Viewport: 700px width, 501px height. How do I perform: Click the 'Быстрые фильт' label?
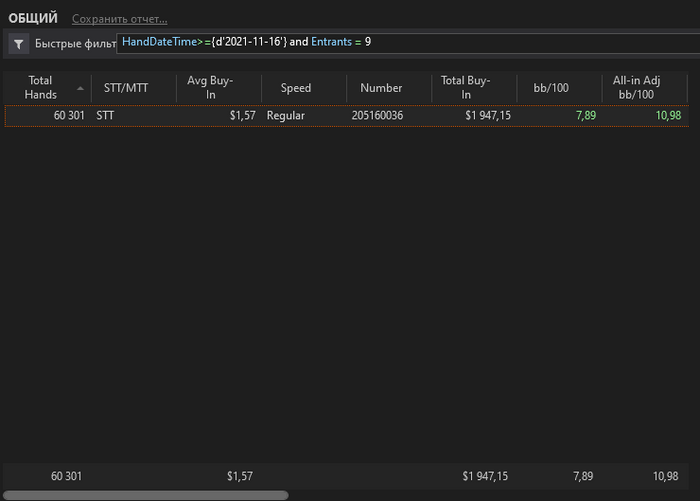coord(75,44)
